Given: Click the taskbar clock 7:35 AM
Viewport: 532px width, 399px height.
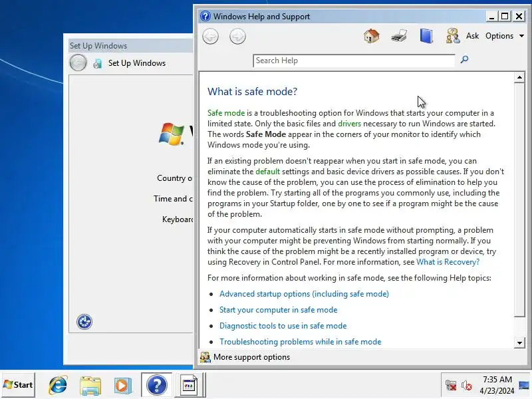Looking at the screenshot, I should tap(497, 379).
